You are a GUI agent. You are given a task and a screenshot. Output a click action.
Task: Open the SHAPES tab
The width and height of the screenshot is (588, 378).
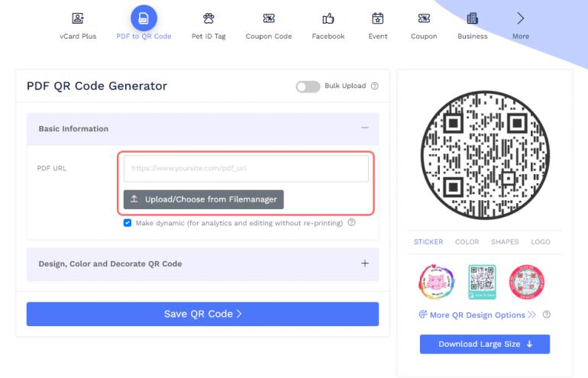[x=505, y=242]
